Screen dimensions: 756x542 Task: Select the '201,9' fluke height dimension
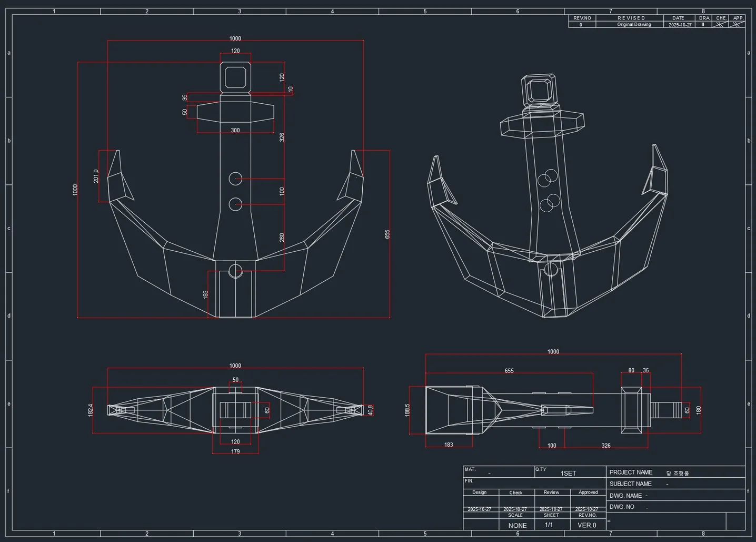click(x=96, y=176)
